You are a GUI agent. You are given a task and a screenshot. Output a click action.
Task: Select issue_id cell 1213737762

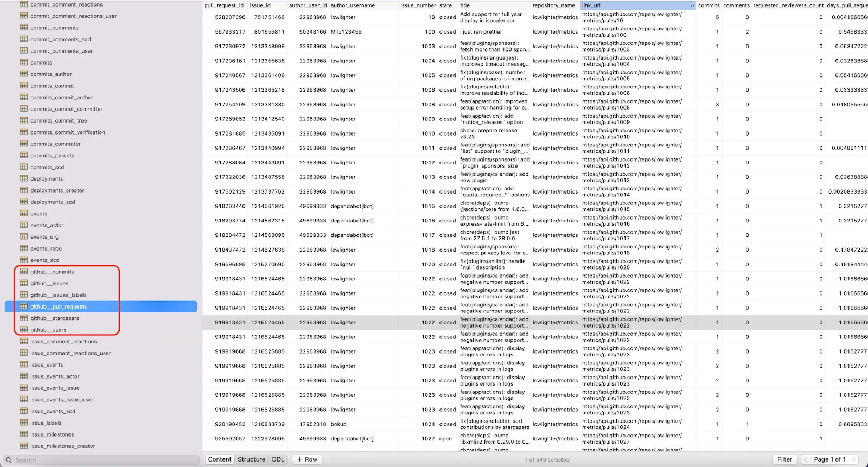tap(268, 191)
